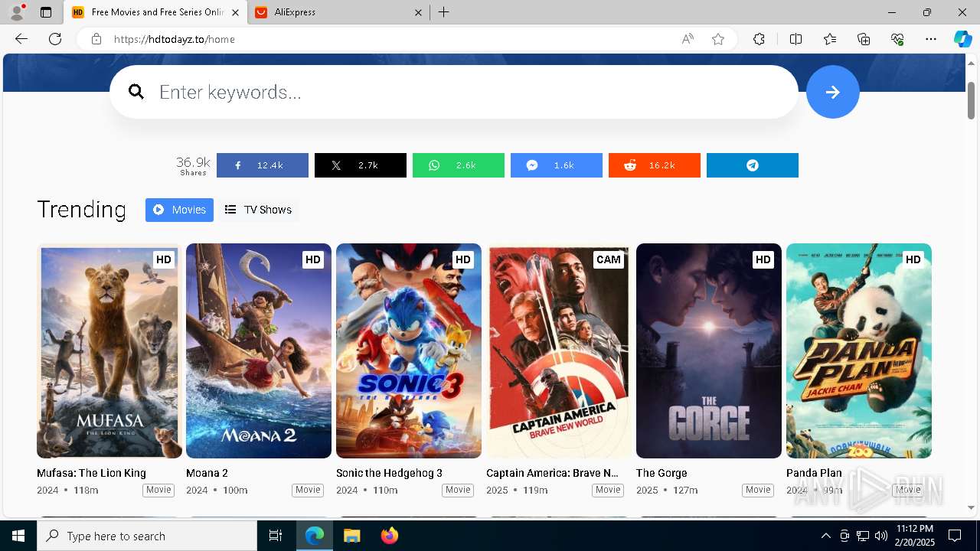Close the AliExpress tab
The height and width of the screenshot is (551, 980).
(418, 12)
